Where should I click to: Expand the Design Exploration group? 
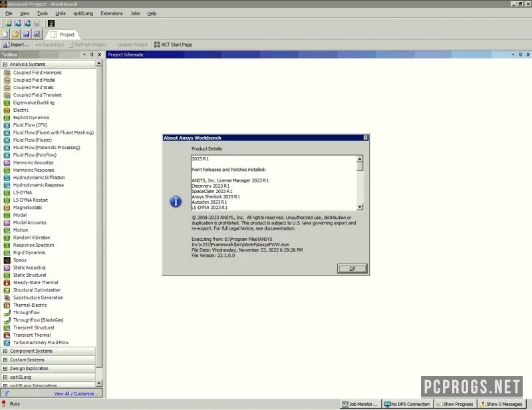click(x=5, y=368)
